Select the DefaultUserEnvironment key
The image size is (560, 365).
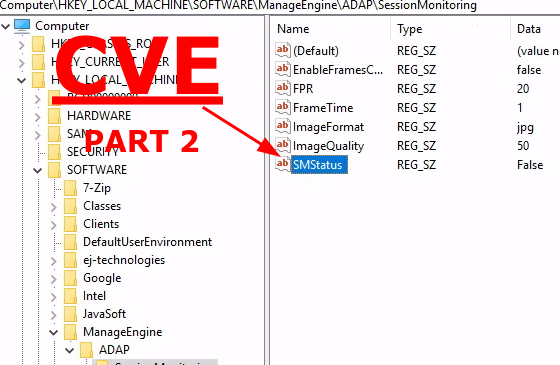[x=148, y=242]
